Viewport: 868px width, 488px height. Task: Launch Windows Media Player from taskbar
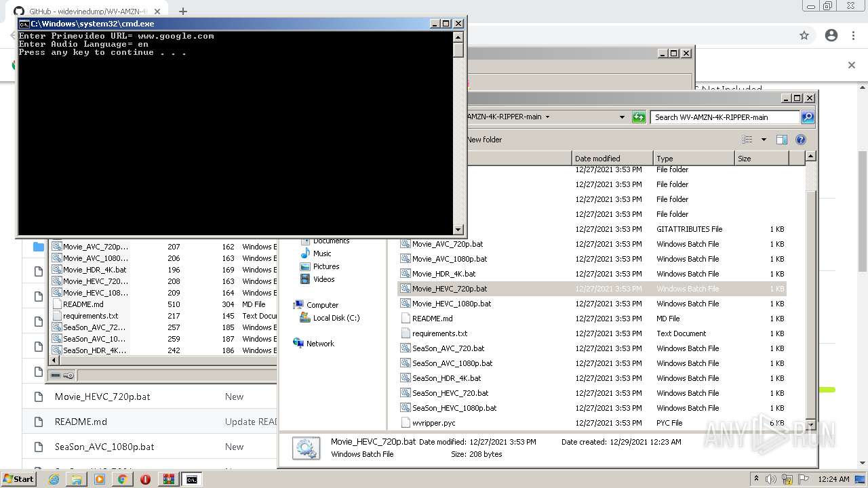tap(100, 479)
